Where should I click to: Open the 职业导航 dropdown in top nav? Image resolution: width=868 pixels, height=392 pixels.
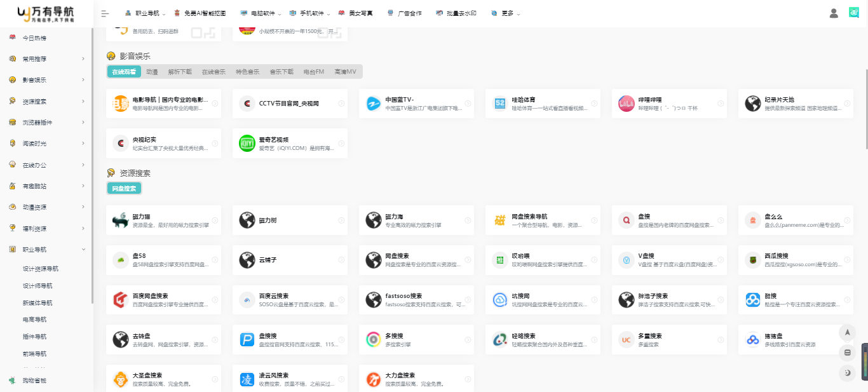144,13
